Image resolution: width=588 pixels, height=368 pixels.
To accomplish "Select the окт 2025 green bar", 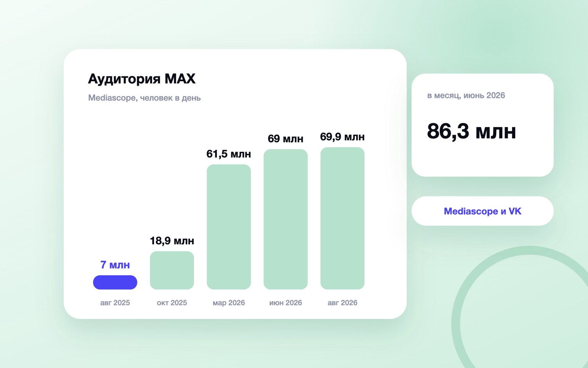I will tap(172, 270).
